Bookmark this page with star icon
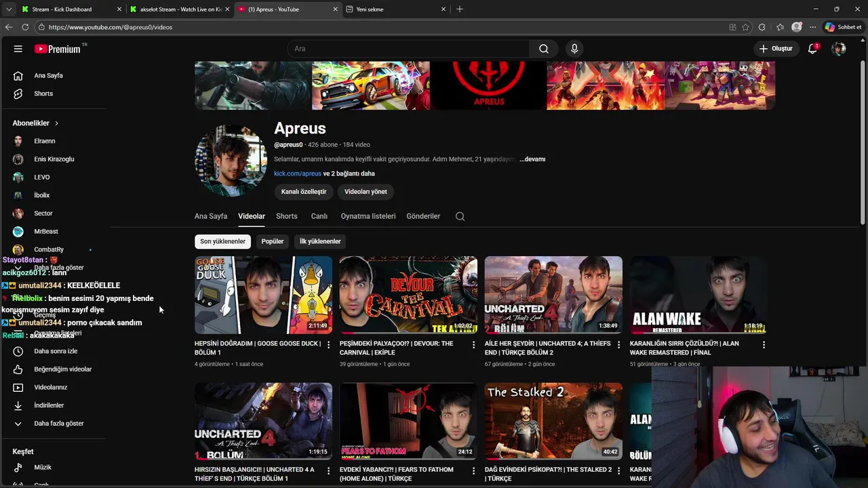Viewport: 868px width, 488px height. (745, 27)
